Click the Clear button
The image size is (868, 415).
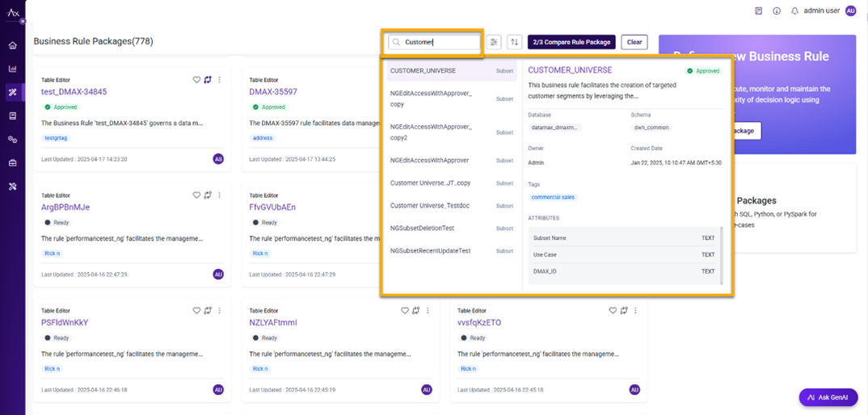click(x=634, y=42)
